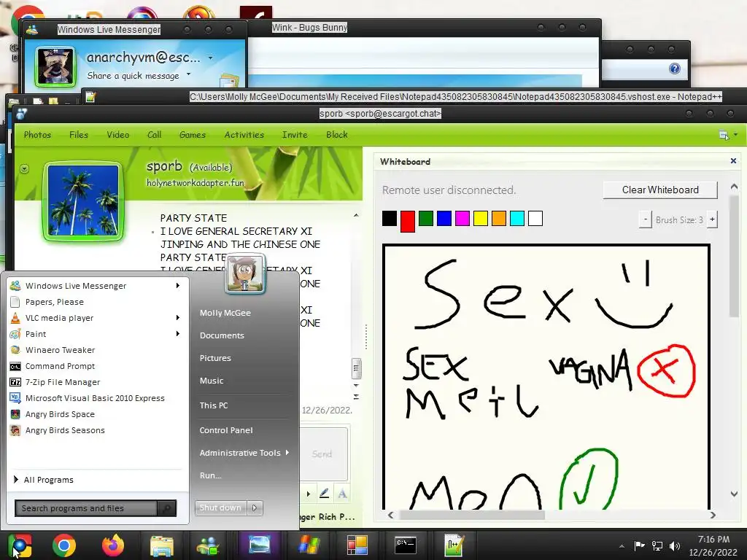Open VLC media player entry
Screen dimensions: 747x560
93,318
